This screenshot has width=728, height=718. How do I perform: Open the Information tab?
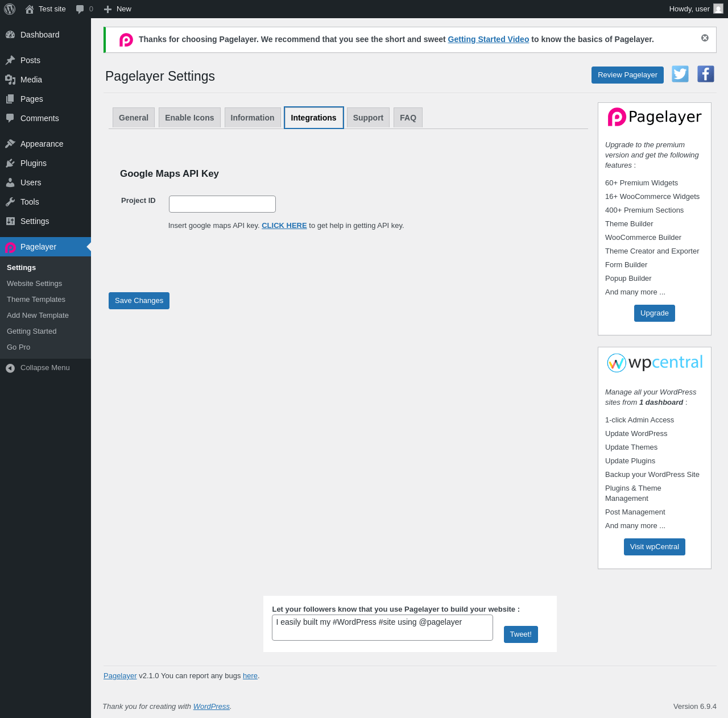click(253, 118)
